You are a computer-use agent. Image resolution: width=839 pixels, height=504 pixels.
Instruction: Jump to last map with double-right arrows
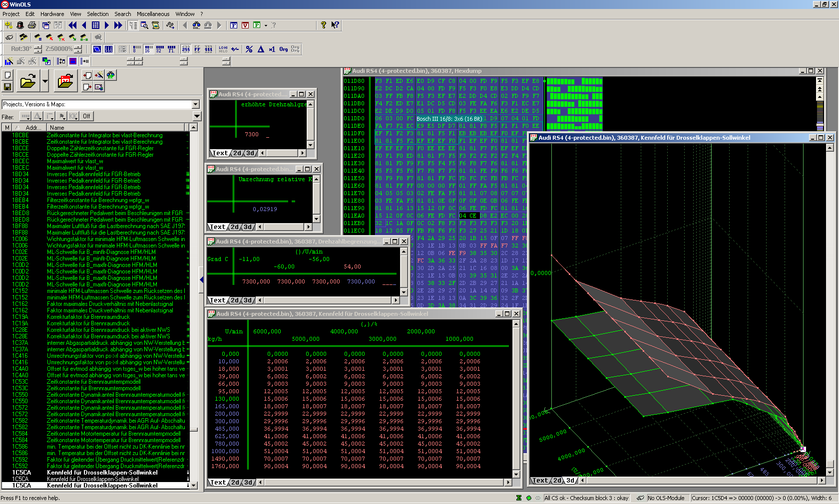[x=118, y=25]
